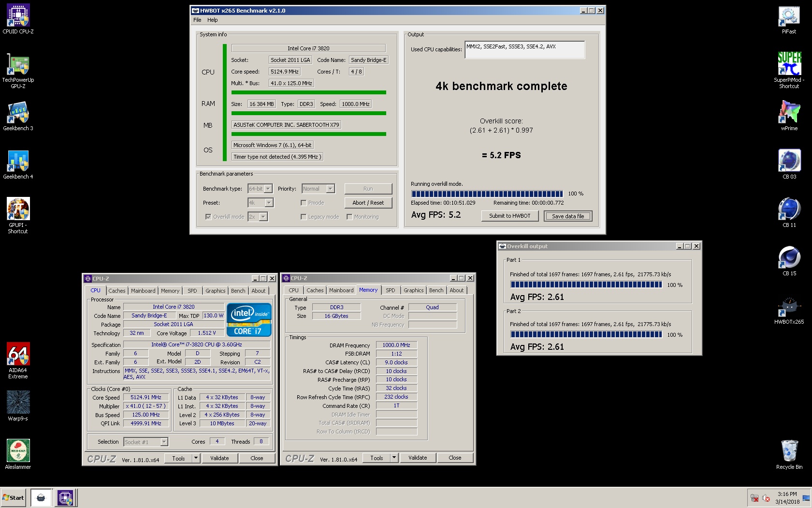Switch to Memory tab in left CPU-Z

pos(170,291)
